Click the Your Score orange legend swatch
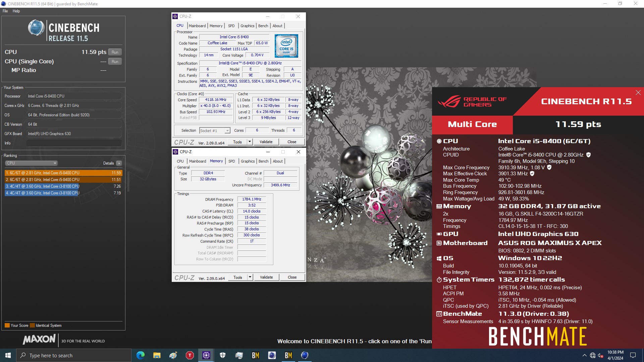 (x=7, y=325)
